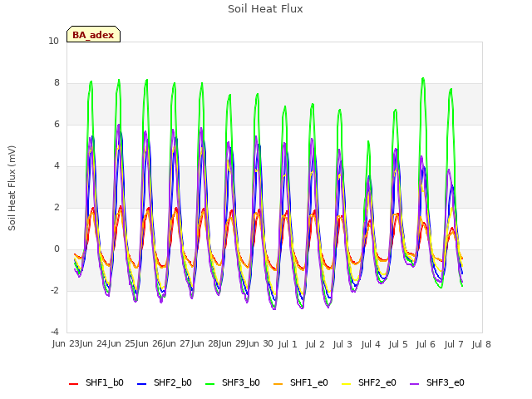
Task: Click the orange SHF1_e0 legend swatch
Action: pos(278,384)
